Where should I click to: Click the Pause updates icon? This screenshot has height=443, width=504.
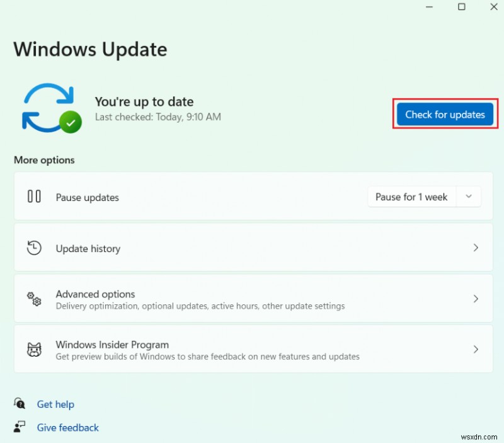tap(34, 196)
